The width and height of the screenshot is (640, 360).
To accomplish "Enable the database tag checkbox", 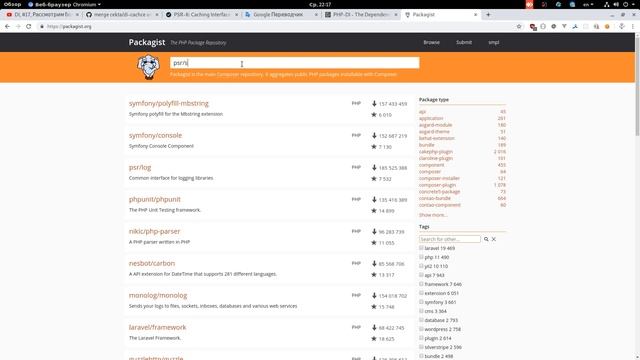I will [421, 320].
